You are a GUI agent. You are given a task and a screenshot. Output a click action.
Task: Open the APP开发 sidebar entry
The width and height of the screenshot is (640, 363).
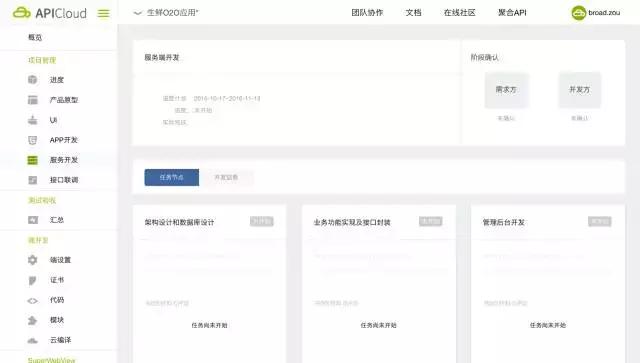[64, 140]
